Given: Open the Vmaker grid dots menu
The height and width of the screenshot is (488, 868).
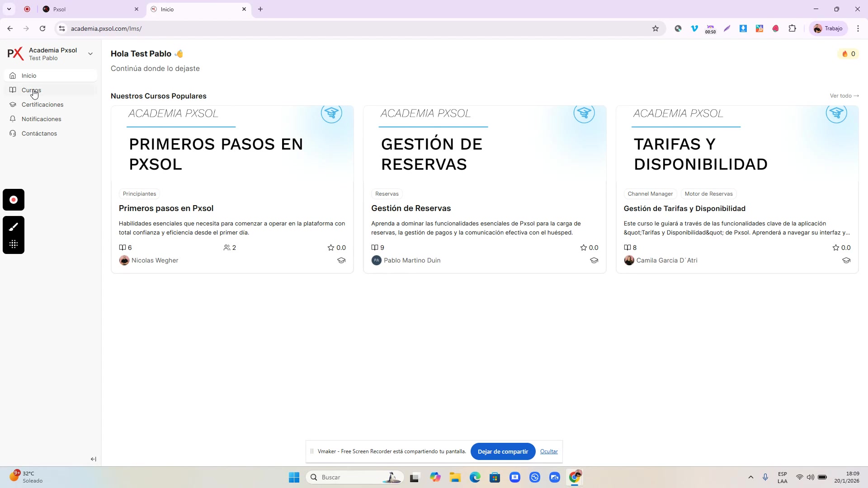Looking at the screenshot, I should 14,244.
